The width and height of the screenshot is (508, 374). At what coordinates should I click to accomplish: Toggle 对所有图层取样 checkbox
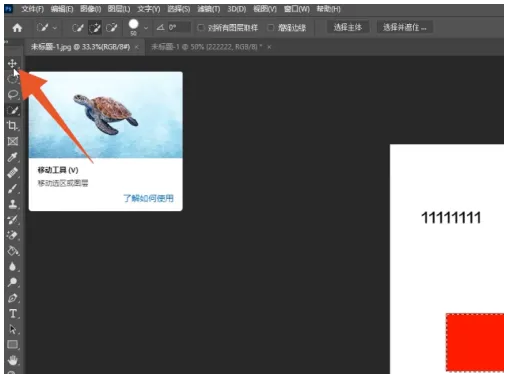click(x=201, y=28)
